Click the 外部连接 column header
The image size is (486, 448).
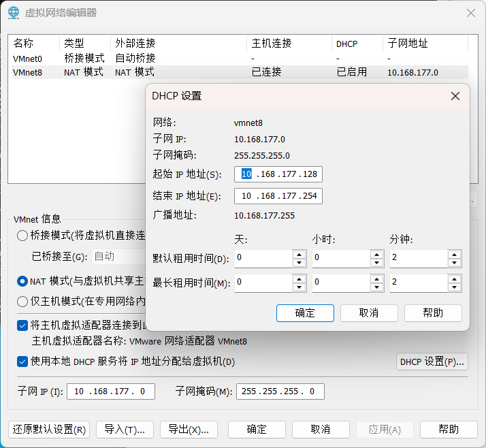[178, 44]
